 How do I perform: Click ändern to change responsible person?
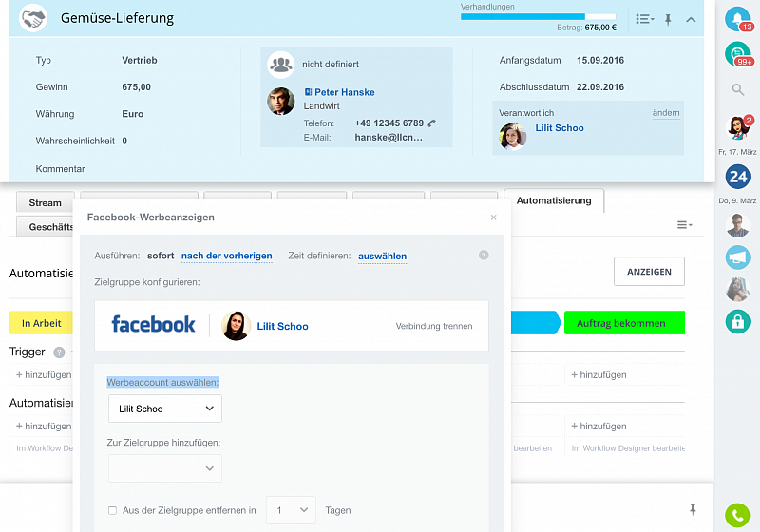pyautogui.click(x=666, y=113)
